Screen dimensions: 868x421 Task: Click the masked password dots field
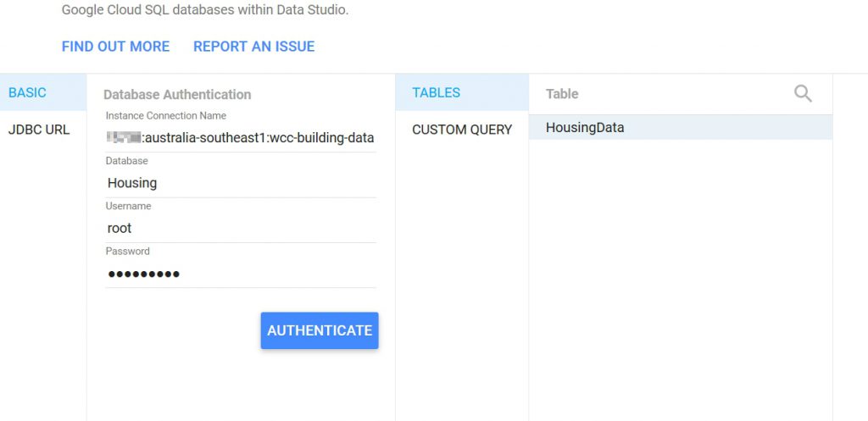pyautogui.click(x=241, y=274)
